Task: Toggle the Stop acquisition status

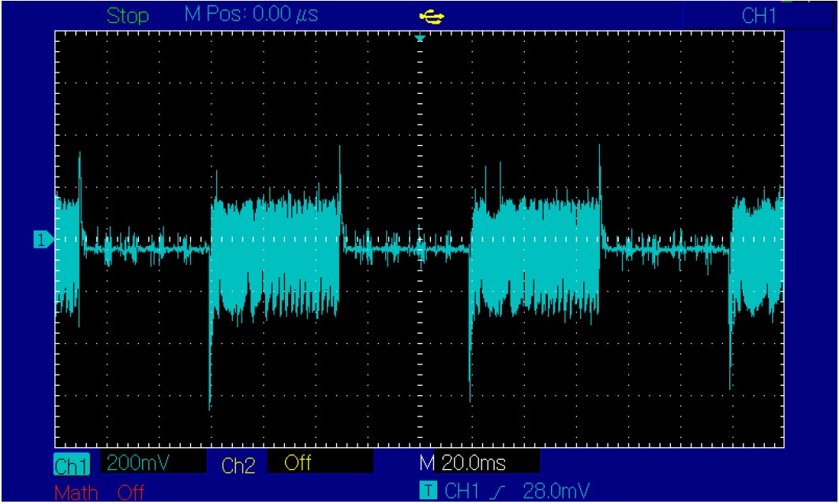Action: [127, 16]
